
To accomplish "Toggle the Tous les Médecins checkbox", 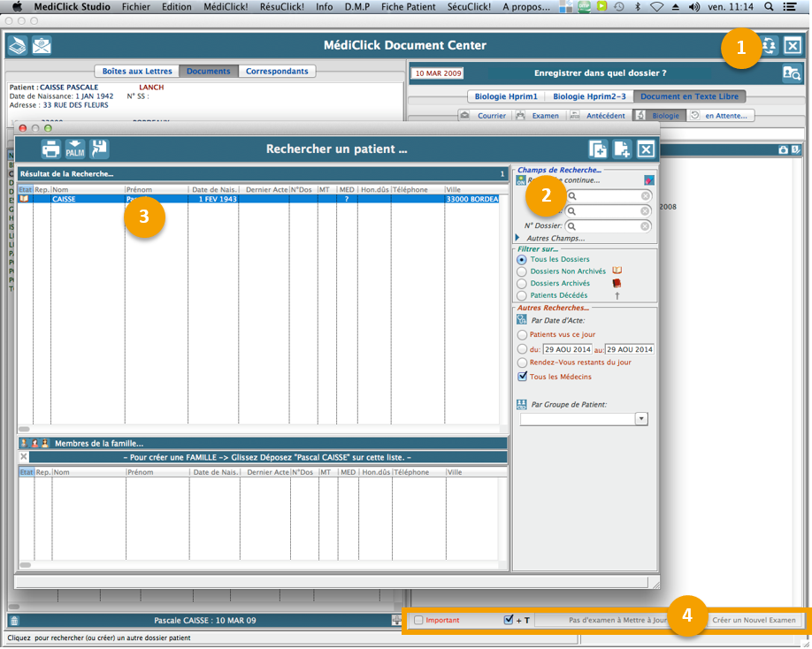I will 522,377.
